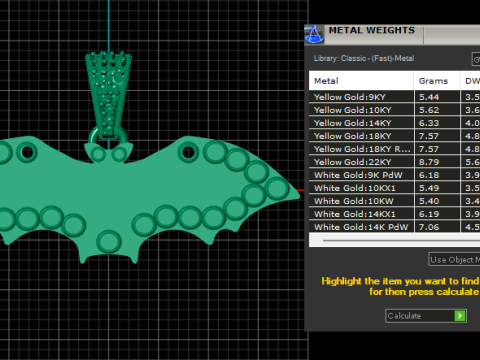Select the White Gold:10KW row
This screenshot has height=360, width=480.
tap(394, 201)
